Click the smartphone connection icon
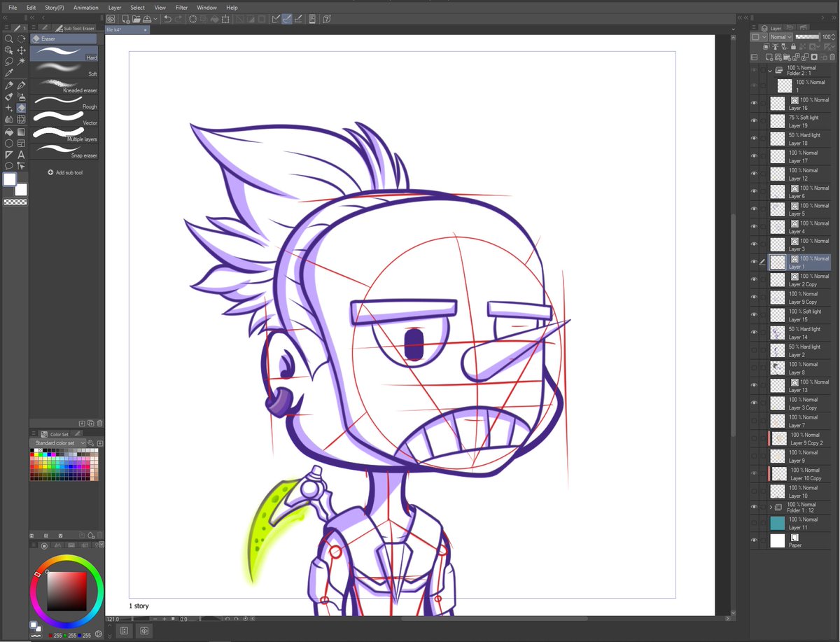The image size is (840, 642). (312, 19)
